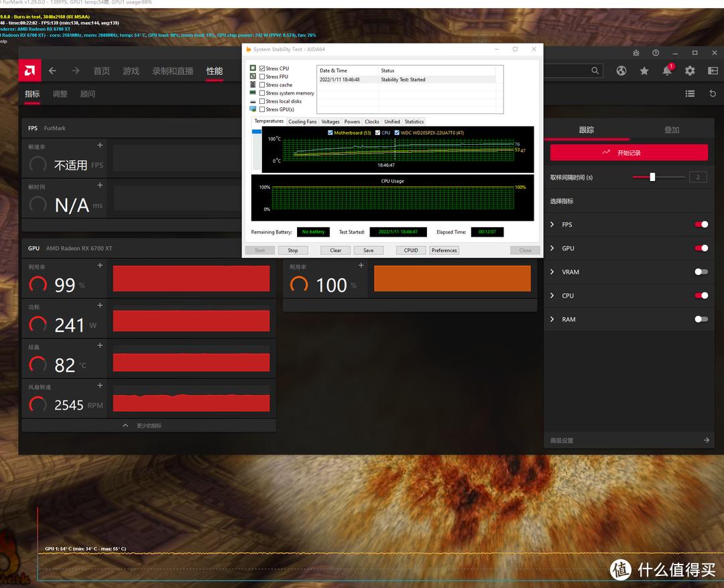The height and width of the screenshot is (588, 724).
Task: Click the AMD logo home icon
Action: 30,70
